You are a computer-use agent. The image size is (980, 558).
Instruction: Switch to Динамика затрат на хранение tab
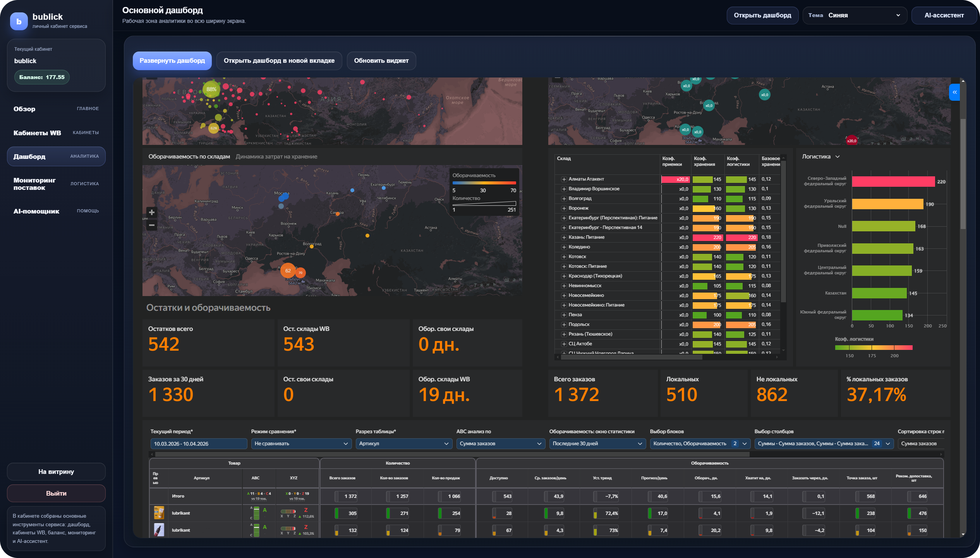pyautogui.click(x=276, y=157)
